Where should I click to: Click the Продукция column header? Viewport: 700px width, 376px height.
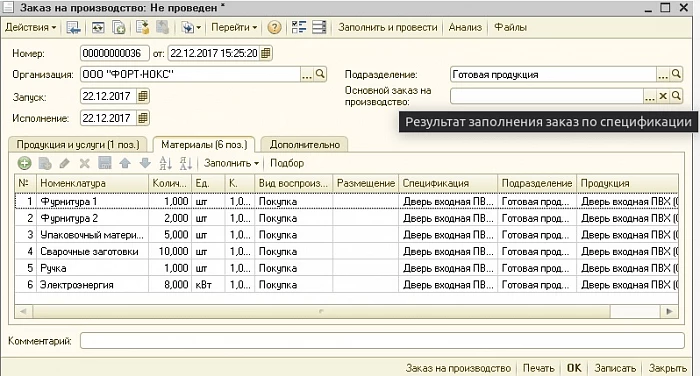point(627,183)
